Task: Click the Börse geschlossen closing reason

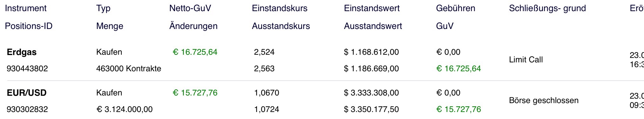Action: click(544, 101)
